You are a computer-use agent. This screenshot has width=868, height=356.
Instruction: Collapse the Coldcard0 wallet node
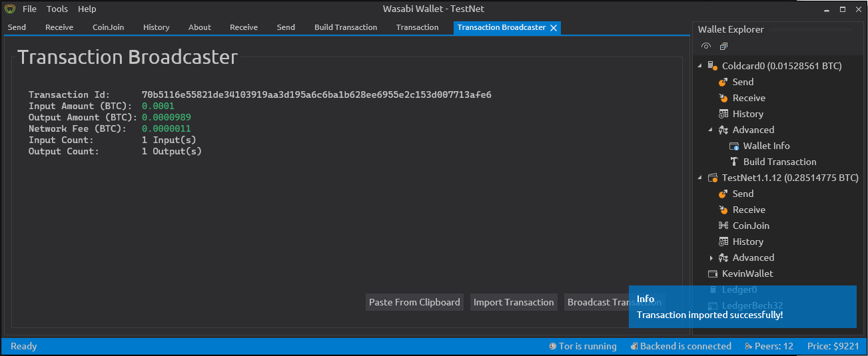700,66
